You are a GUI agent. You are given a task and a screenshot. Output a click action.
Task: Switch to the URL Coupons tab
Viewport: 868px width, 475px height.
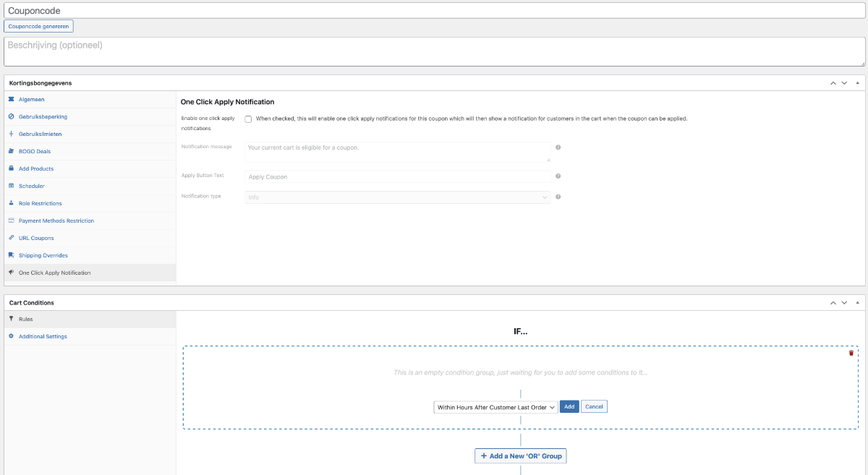pos(36,238)
